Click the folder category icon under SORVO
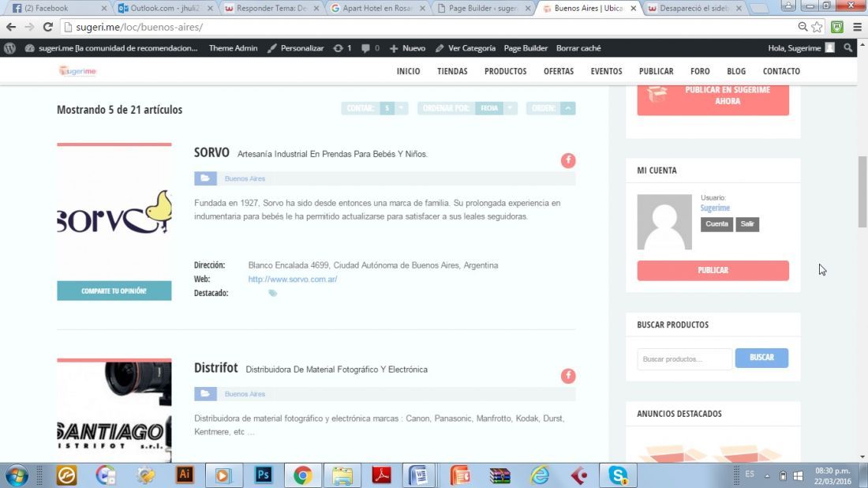 [205, 178]
